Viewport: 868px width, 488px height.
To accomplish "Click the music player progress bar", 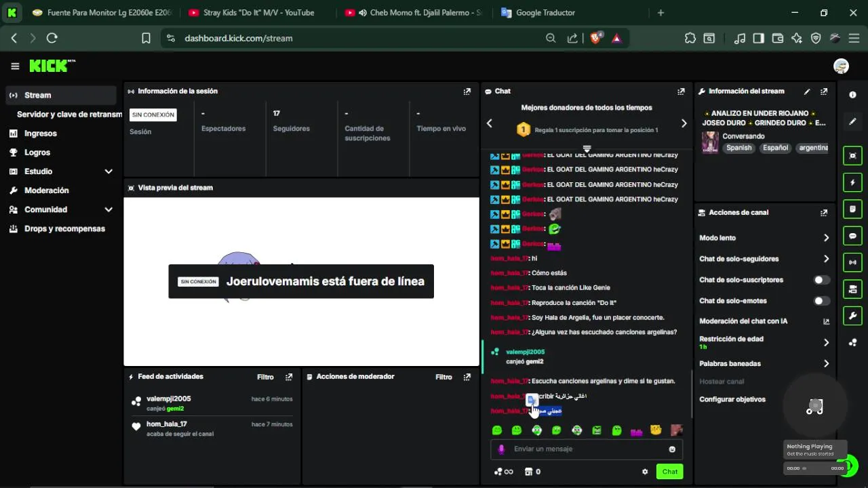I will click(x=816, y=468).
